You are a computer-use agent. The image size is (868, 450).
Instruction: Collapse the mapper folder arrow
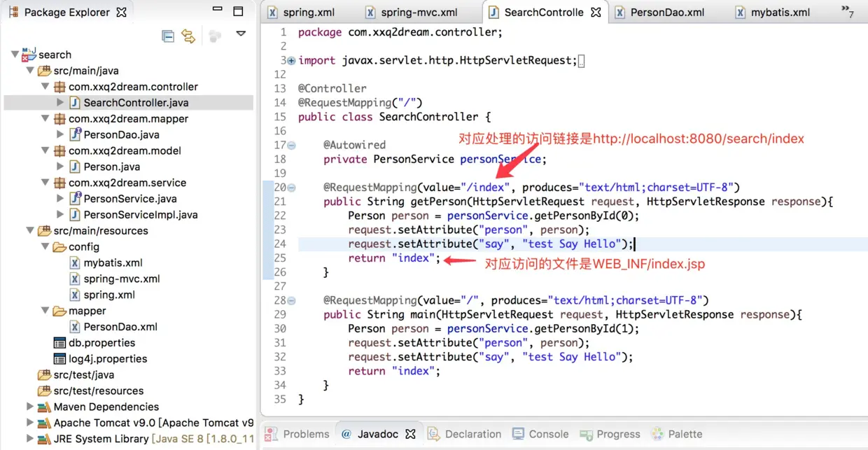click(45, 311)
